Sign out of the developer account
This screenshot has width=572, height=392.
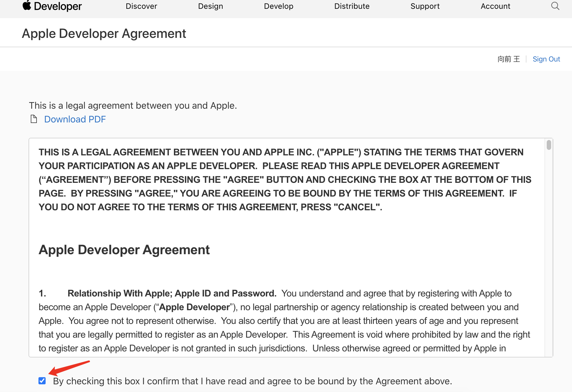546,59
